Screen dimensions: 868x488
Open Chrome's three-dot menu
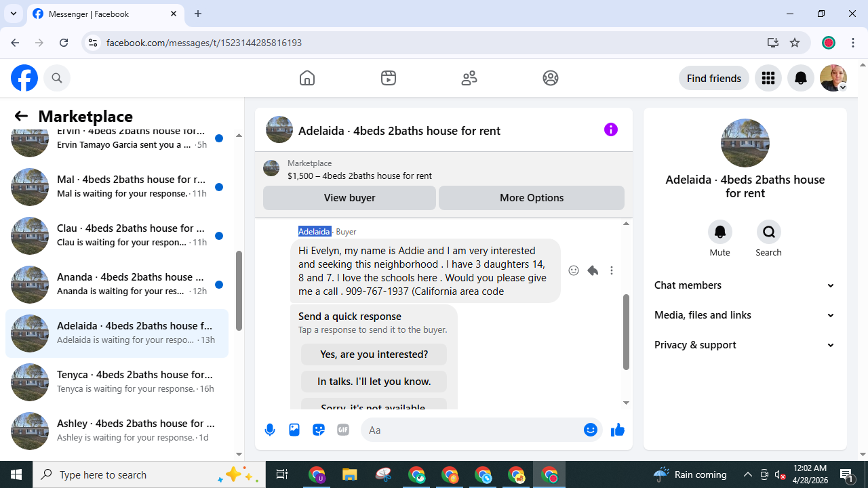pyautogui.click(x=852, y=43)
